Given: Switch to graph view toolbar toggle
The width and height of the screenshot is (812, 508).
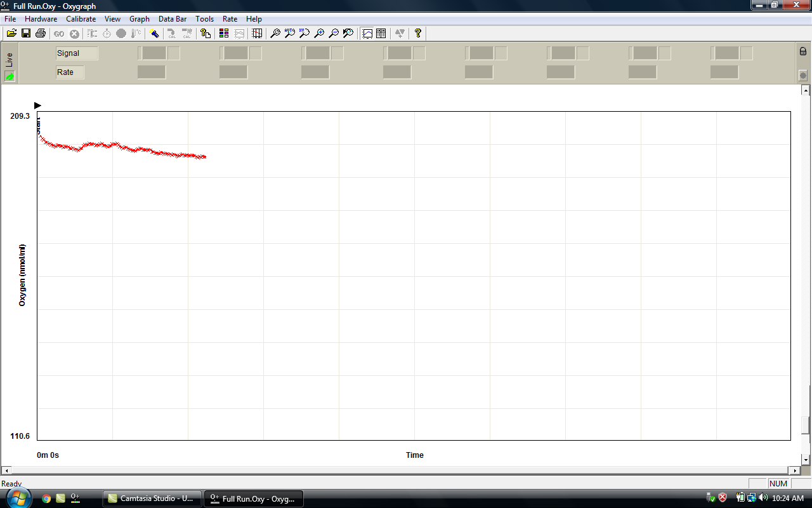Looking at the screenshot, I should click(x=367, y=33).
